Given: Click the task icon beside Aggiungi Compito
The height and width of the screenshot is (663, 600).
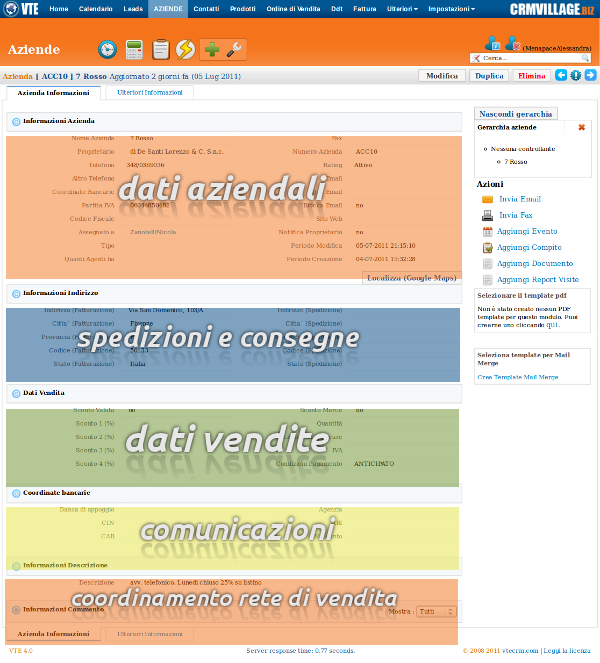Looking at the screenshot, I should pyautogui.click(x=488, y=247).
